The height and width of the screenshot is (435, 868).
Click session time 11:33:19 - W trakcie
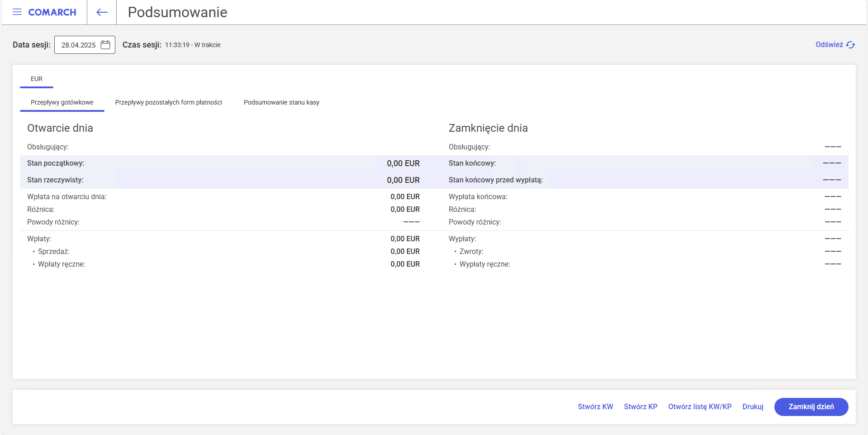click(x=193, y=45)
